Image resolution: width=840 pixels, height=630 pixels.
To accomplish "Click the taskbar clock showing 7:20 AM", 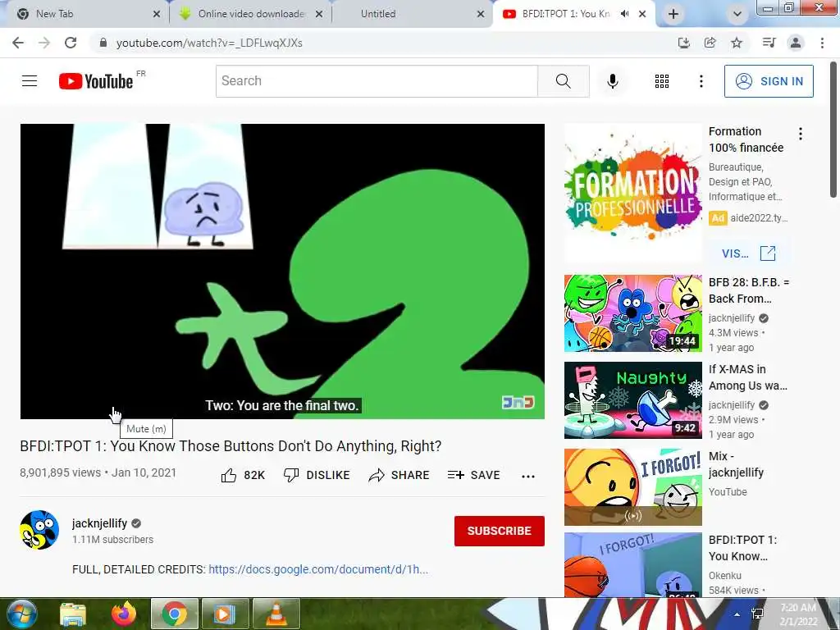I will 797,614.
